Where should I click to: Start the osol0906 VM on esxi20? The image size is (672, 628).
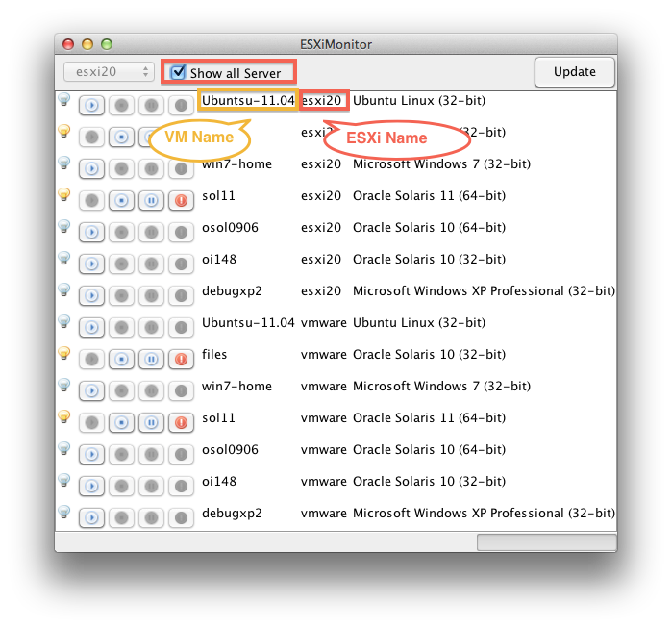tap(91, 232)
